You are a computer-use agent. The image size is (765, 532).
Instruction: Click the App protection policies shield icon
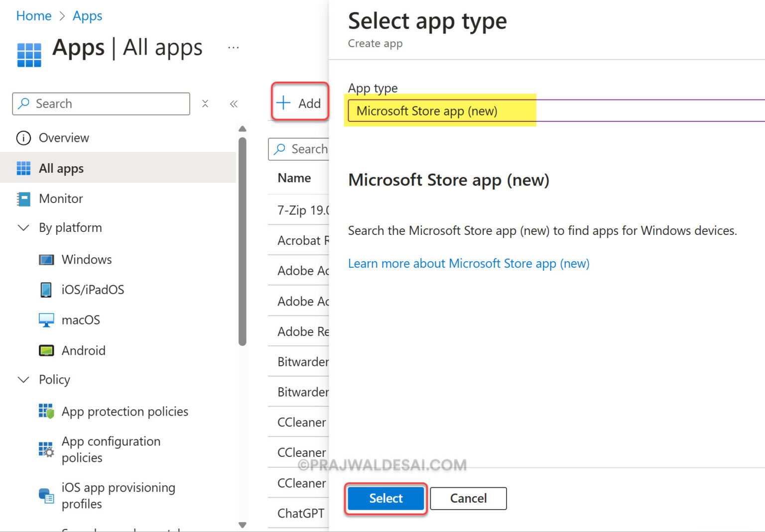(x=46, y=411)
